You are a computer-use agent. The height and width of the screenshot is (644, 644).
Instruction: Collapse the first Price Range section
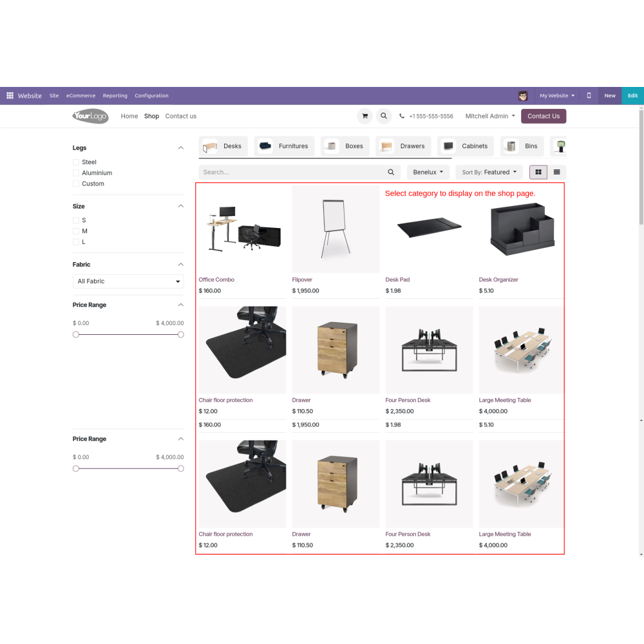tap(181, 305)
